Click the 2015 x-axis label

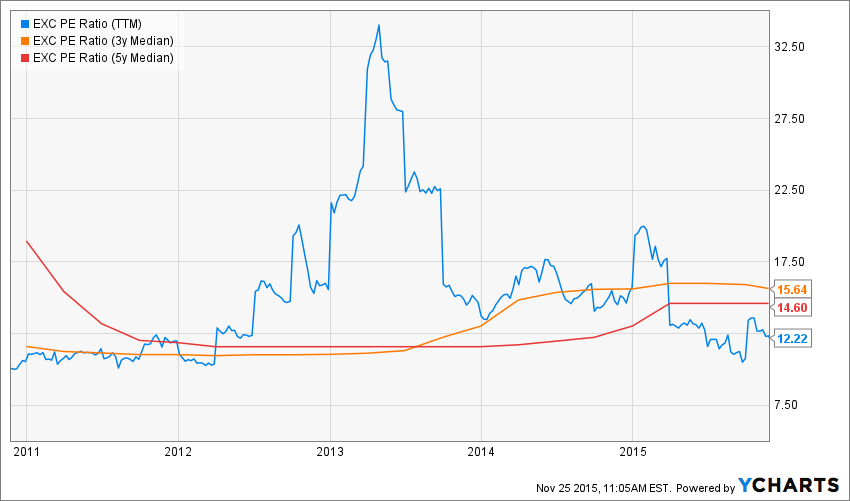pos(632,451)
